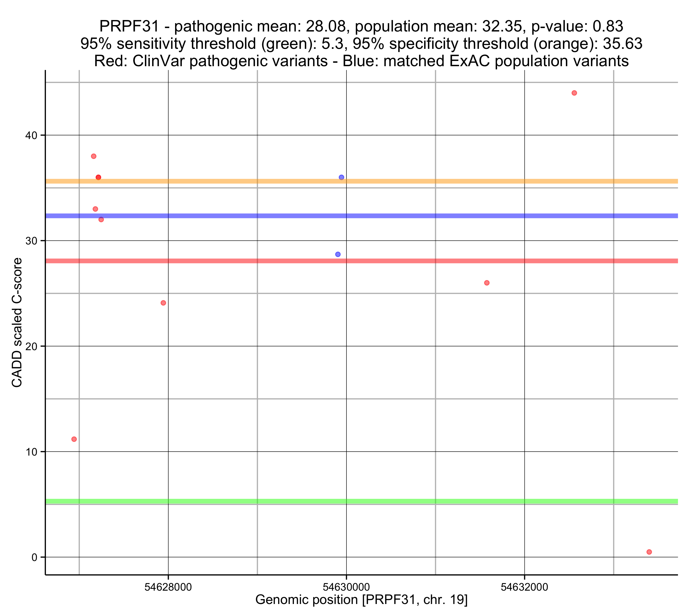Click the red point near score 26

(487, 283)
